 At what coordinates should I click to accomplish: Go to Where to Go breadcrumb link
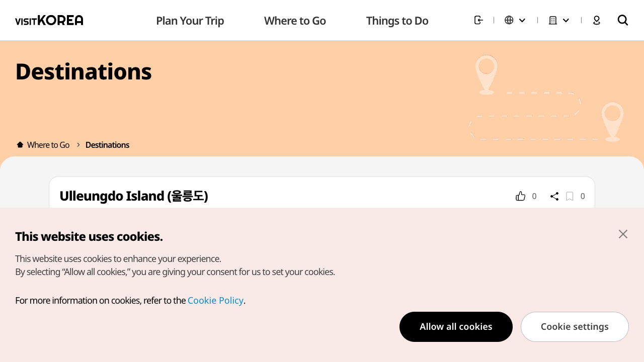[x=48, y=145]
